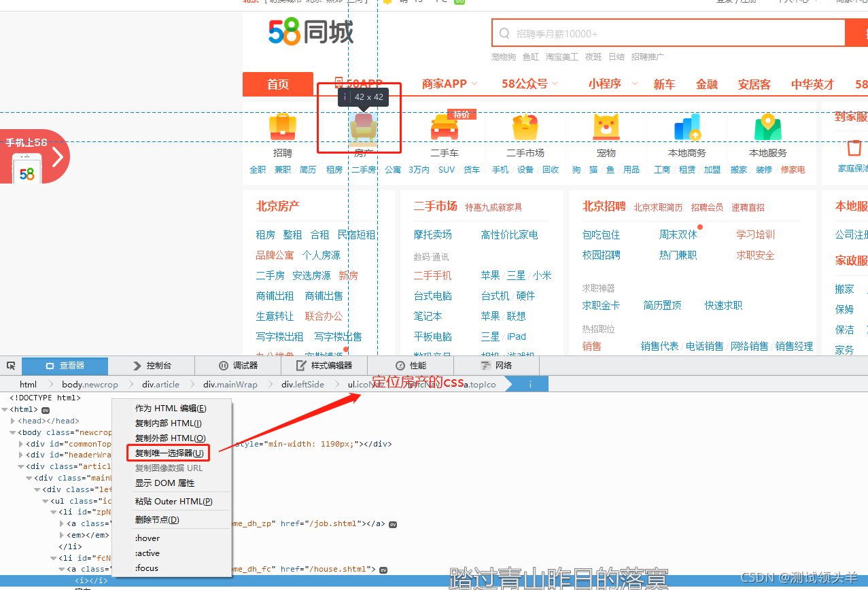Open the 摩托卖场 link
This screenshot has height=590, width=868.
432,235
